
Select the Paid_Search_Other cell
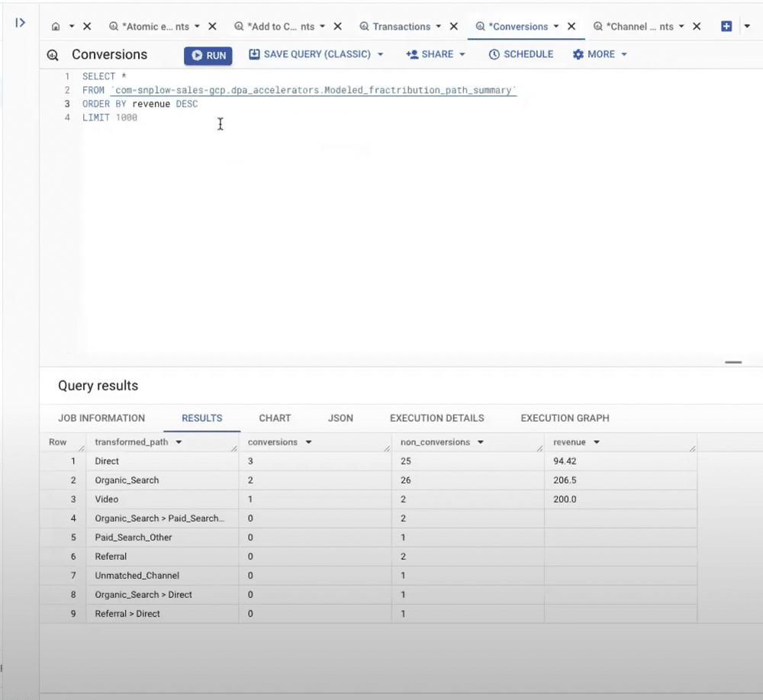tap(163, 537)
